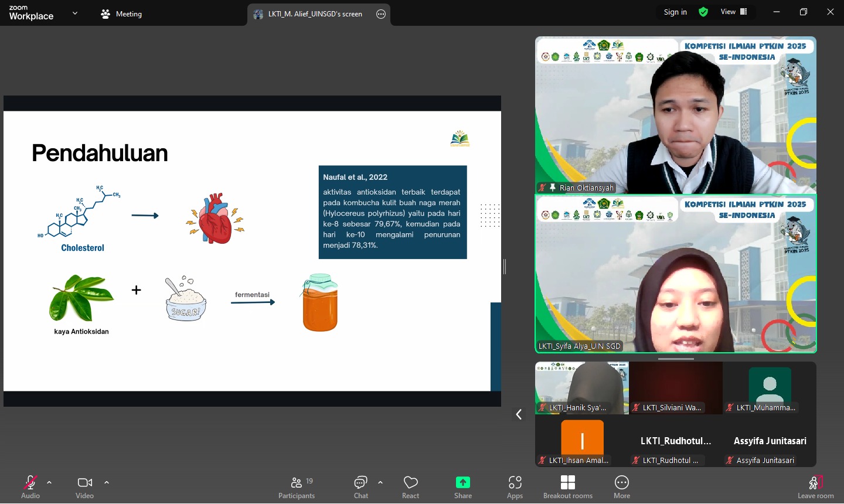Viewport: 844px width, 504px height.
Task: Open the Participants panel
Action: click(x=297, y=486)
